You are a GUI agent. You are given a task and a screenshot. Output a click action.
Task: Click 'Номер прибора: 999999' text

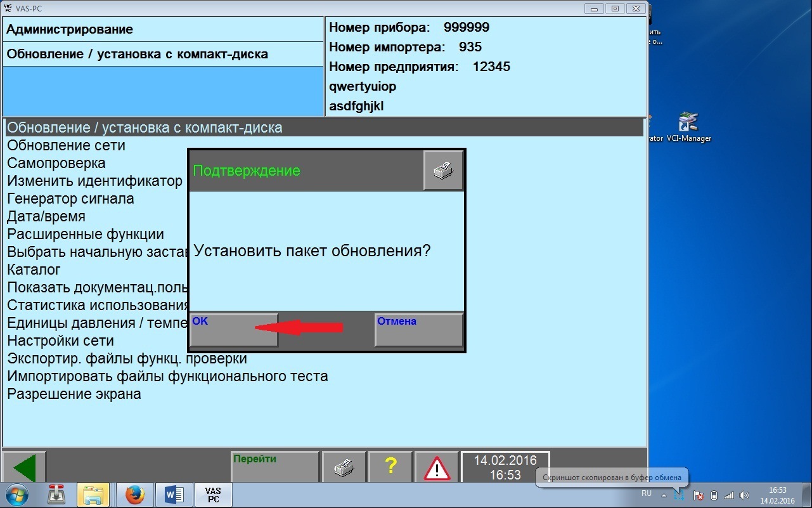pos(409,27)
